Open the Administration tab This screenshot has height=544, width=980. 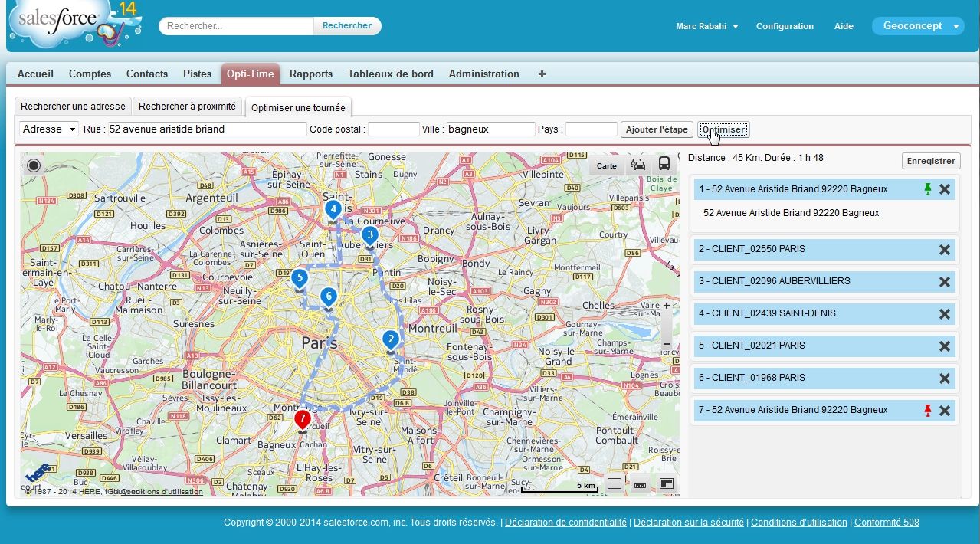[x=484, y=74]
